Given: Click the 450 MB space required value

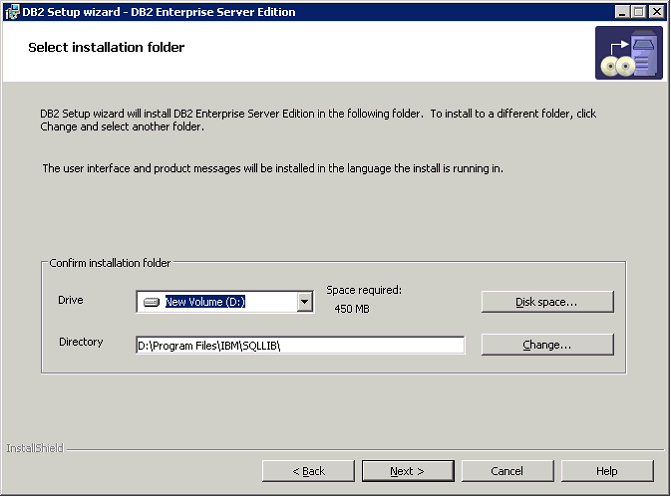Looking at the screenshot, I should click(x=352, y=309).
